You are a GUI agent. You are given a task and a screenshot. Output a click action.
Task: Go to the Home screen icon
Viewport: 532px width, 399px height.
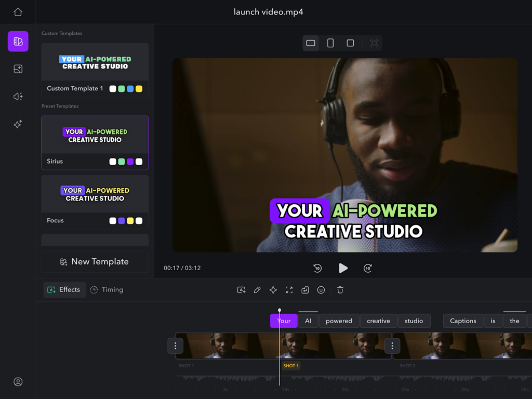18,12
